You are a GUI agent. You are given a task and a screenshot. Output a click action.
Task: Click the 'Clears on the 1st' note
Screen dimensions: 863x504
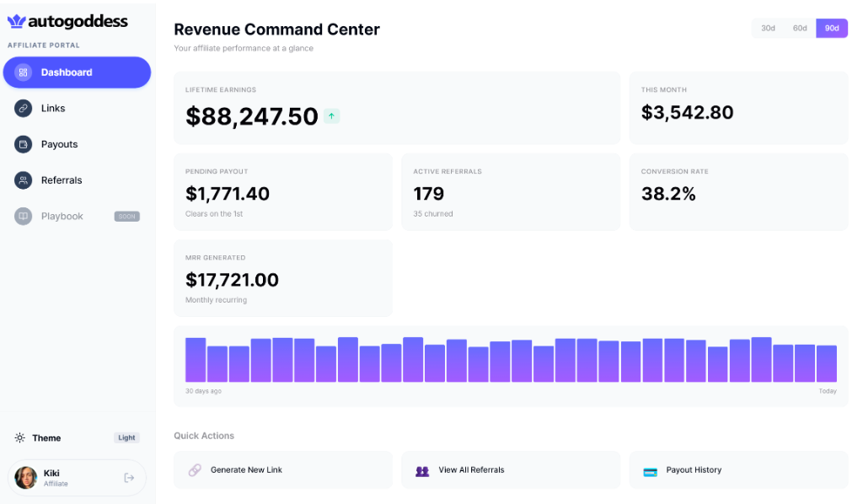pos(214,213)
